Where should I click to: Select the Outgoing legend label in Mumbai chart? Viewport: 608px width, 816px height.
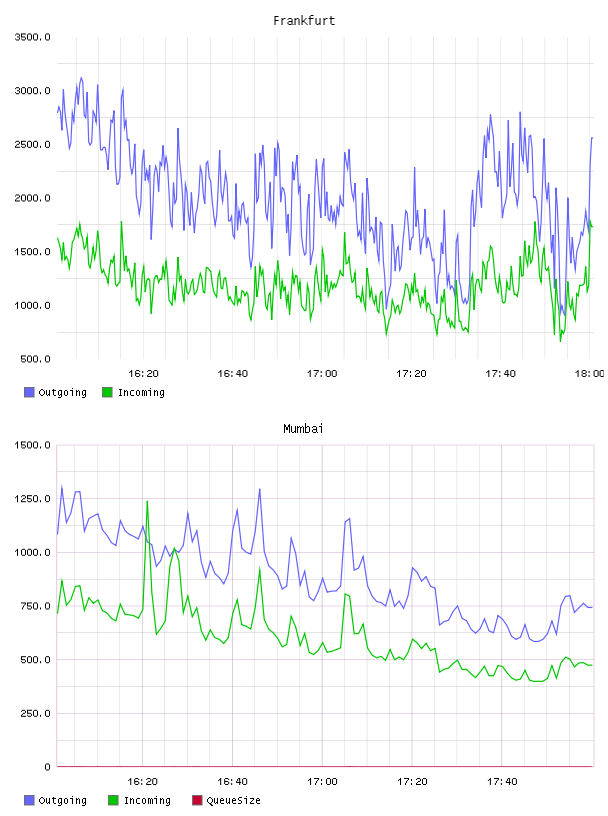pos(62,801)
